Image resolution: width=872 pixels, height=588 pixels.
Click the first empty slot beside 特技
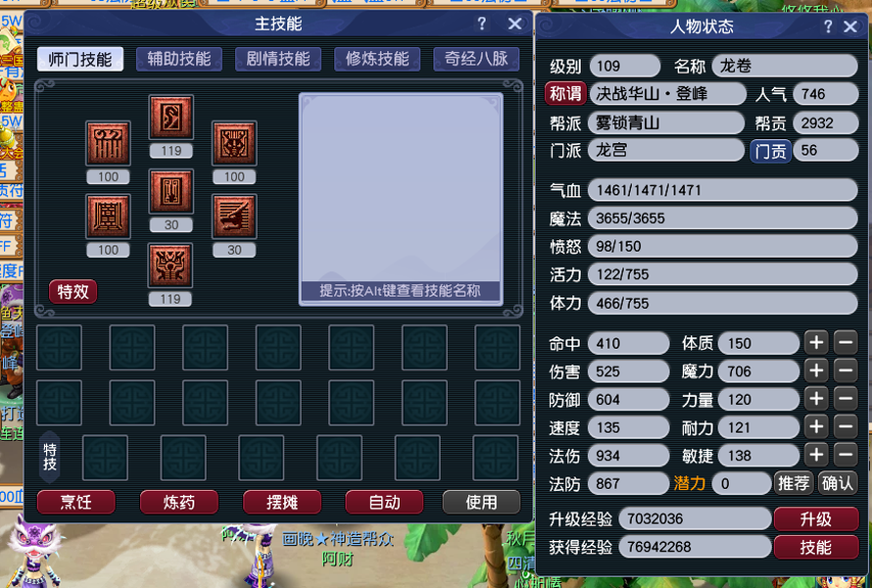pyautogui.click(x=105, y=458)
